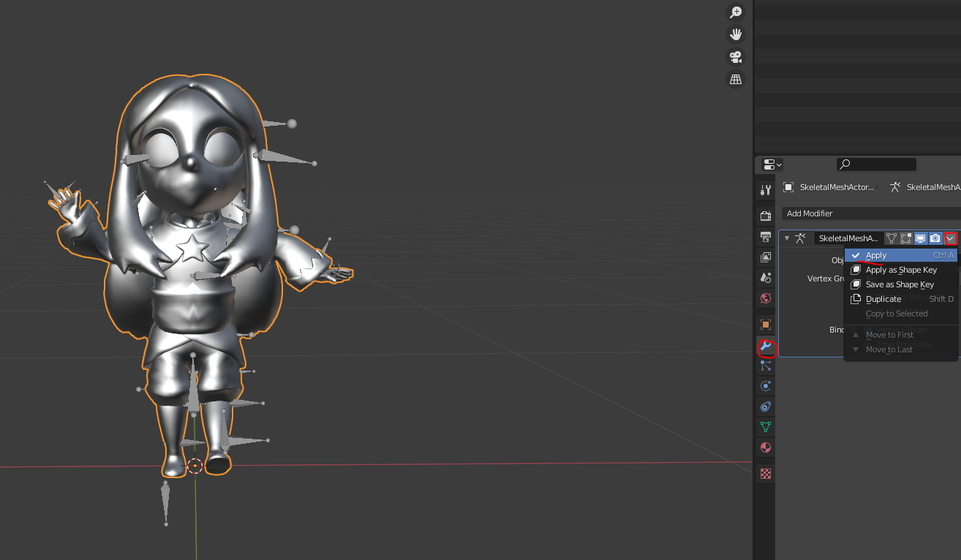The height and width of the screenshot is (560, 961).
Task: Open the Physics properties tab
Action: tap(766, 386)
